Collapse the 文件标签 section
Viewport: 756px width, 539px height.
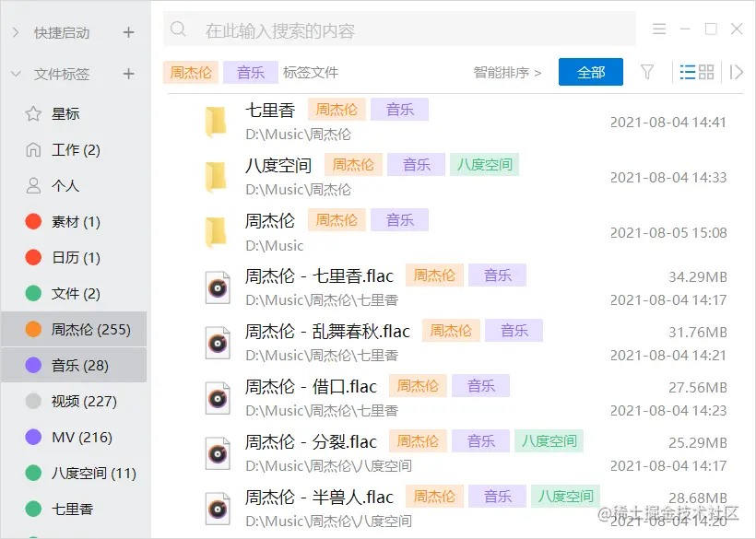pos(16,74)
